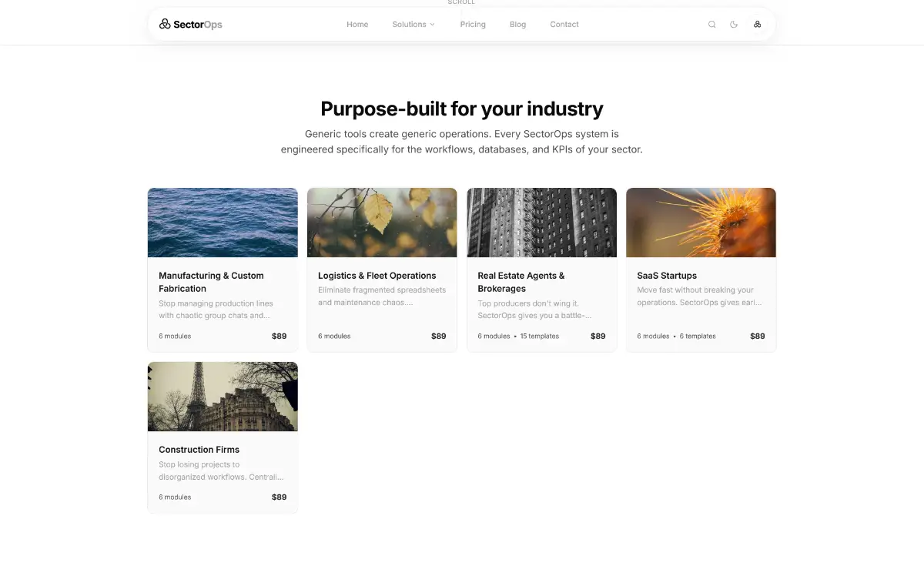Open the search icon in header
This screenshot has height=576, width=924.
(x=712, y=25)
